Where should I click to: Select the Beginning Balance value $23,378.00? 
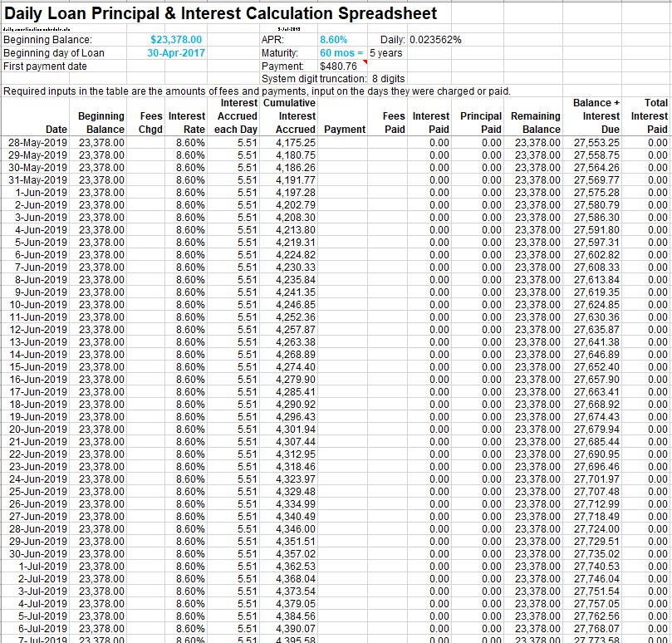176,40
